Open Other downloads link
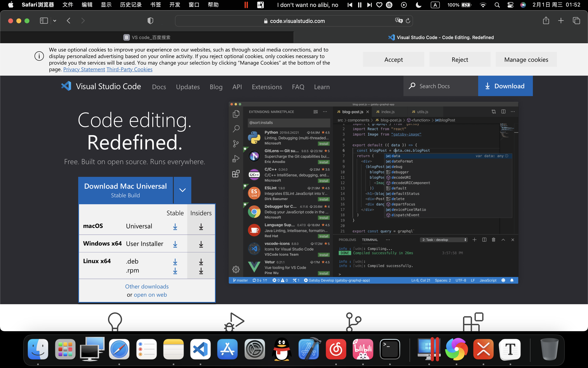 click(x=147, y=286)
